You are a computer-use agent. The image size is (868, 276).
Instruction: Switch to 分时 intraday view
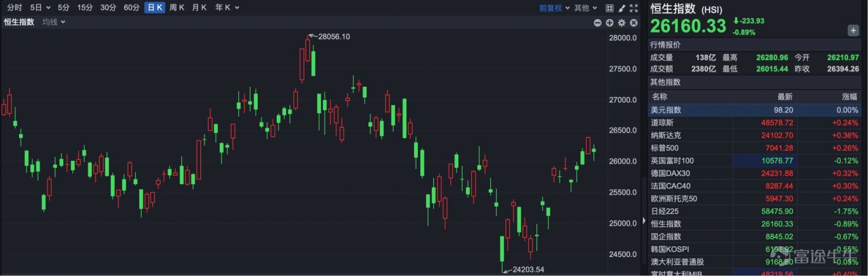coord(14,8)
